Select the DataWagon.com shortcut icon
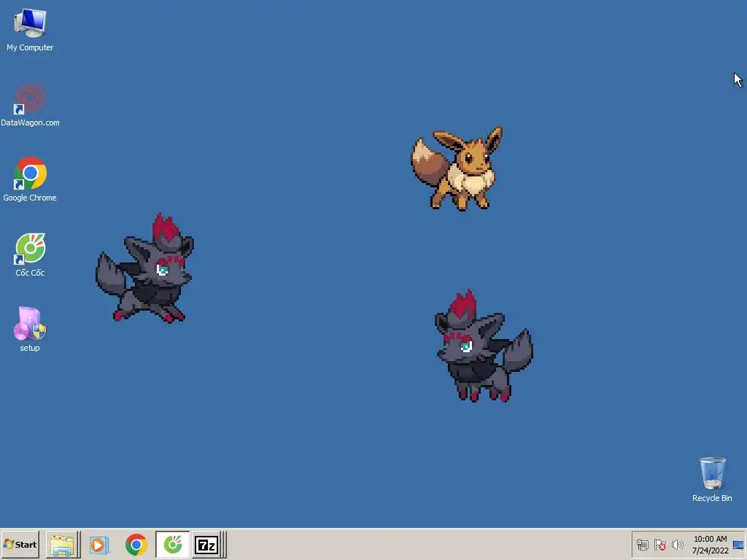The height and width of the screenshot is (560, 747). [x=30, y=105]
